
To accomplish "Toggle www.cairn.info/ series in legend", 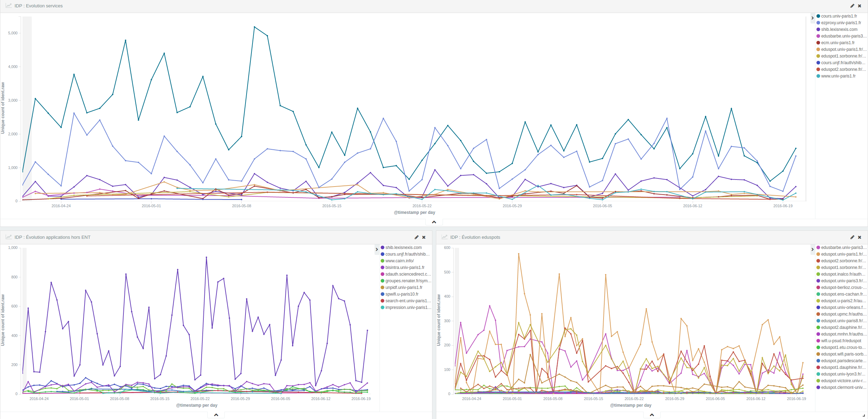I will pyautogui.click(x=399, y=261).
